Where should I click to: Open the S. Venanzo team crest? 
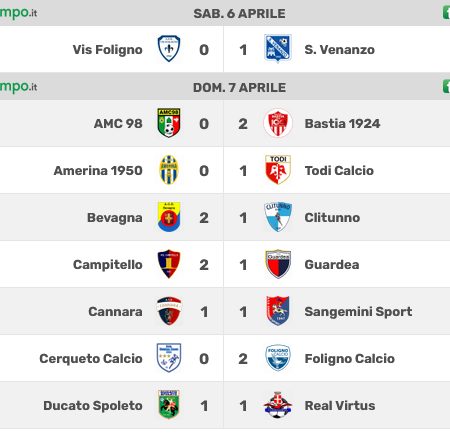pyautogui.click(x=278, y=49)
